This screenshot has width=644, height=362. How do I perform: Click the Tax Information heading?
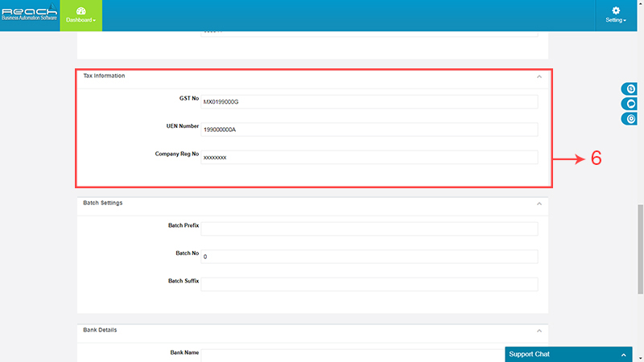click(104, 76)
